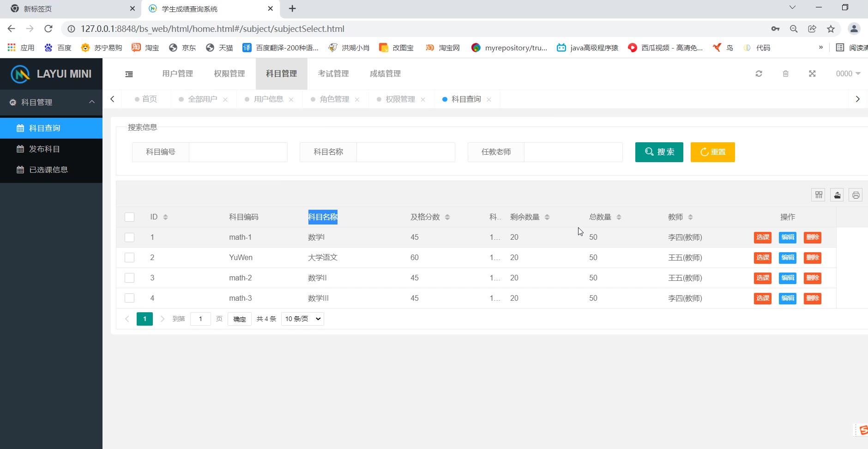Collapse sidebar using the menu fold icon
Image resolution: width=868 pixels, height=449 pixels.
[x=129, y=74]
